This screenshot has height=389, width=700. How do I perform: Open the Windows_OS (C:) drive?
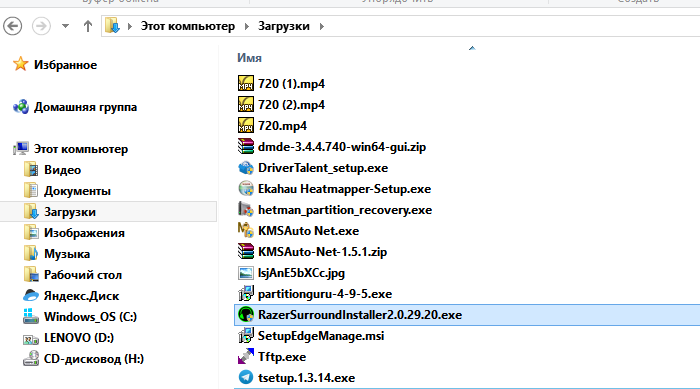tap(90, 317)
